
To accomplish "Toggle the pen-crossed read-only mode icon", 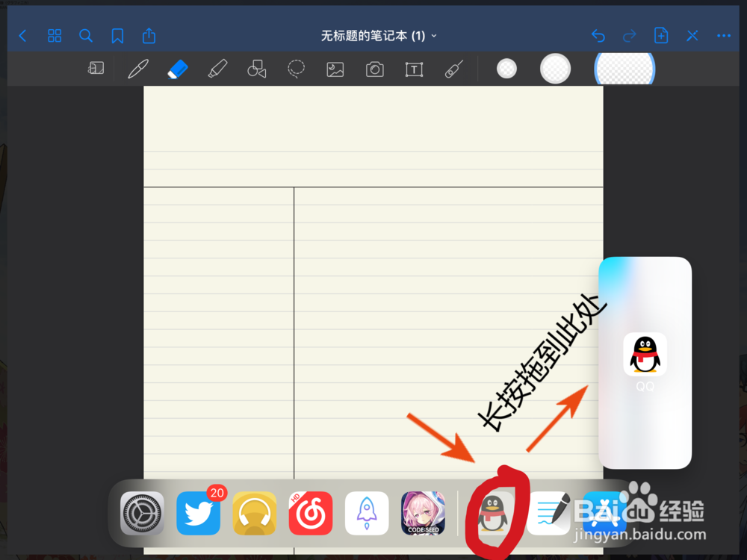I will (x=692, y=36).
